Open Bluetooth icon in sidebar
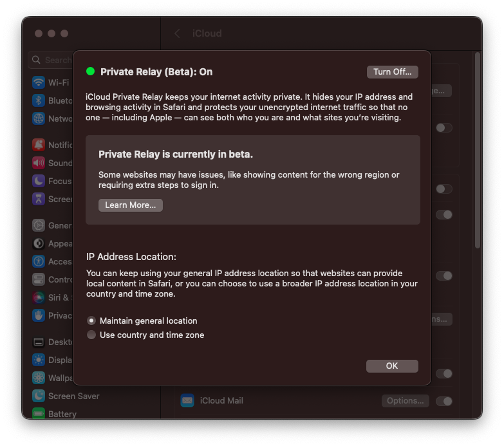Viewport: 504px width, 446px height. coord(39,100)
